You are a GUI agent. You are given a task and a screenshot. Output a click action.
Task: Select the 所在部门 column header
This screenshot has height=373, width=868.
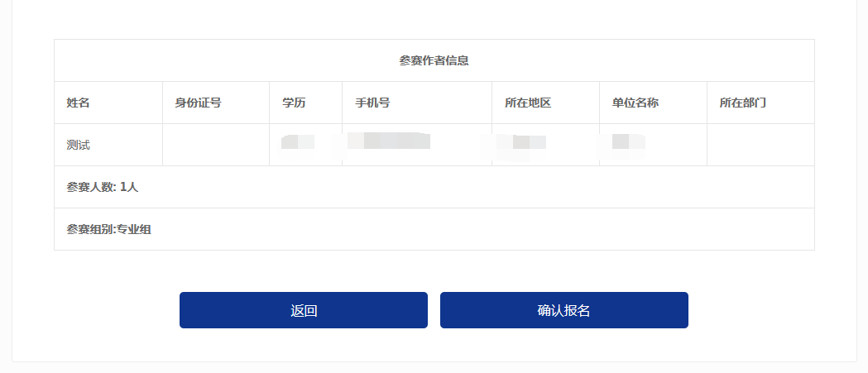pyautogui.click(x=743, y=103)
